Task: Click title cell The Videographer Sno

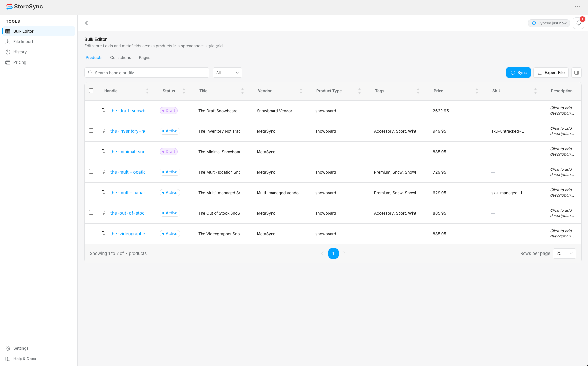Action: pyautogui.click(x=219, y=234)
